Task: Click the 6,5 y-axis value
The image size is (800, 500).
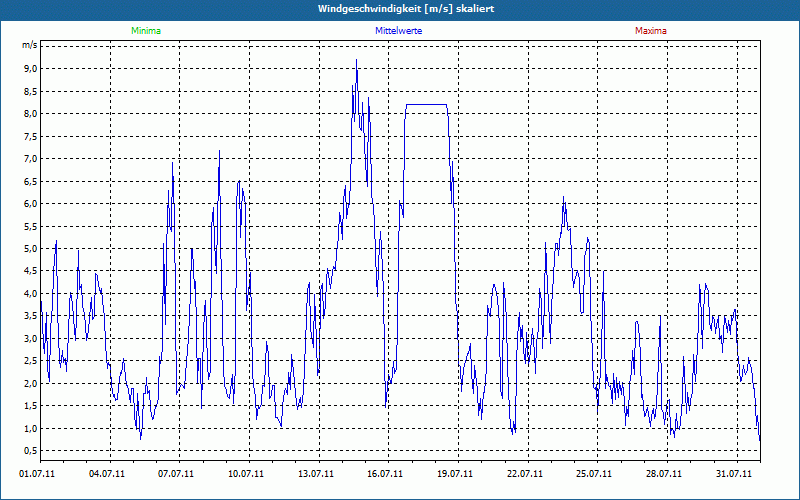Action: click(31, 181)
